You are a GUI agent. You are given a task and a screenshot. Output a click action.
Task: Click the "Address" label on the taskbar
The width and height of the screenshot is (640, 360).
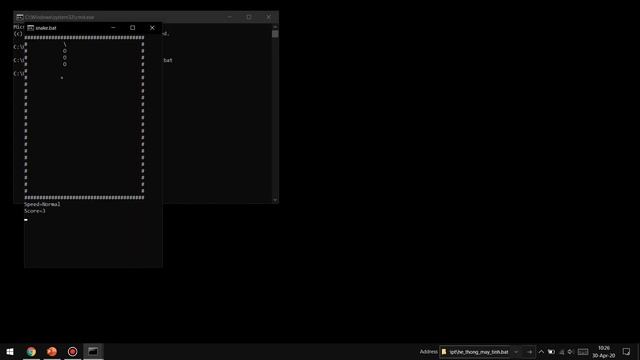(x=429, y=352)
